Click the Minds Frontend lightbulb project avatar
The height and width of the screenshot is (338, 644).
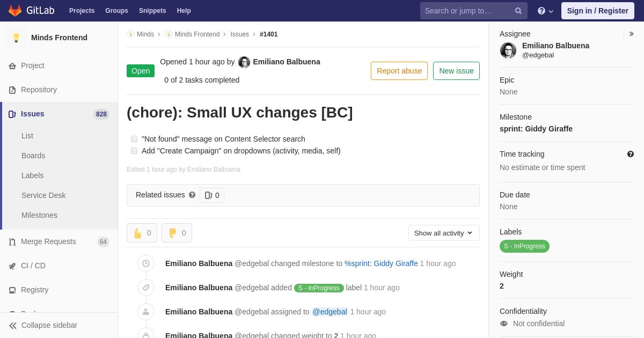tap(16, 38)
